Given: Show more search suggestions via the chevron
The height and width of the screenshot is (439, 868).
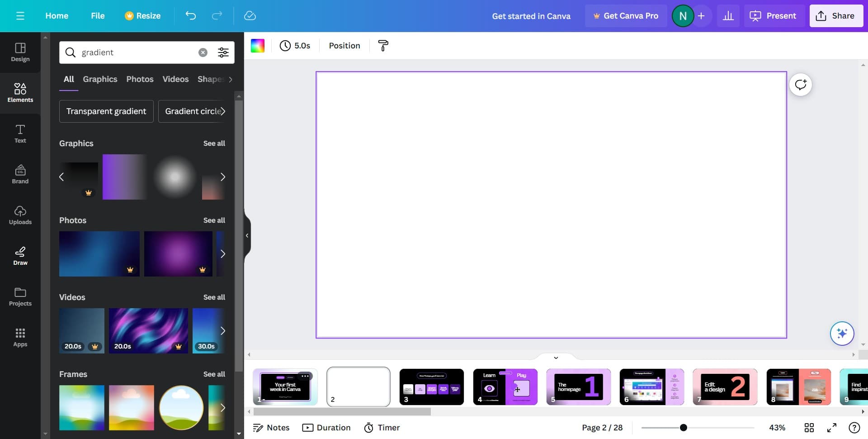Looking at the screenshot, I should coord(230,79).
